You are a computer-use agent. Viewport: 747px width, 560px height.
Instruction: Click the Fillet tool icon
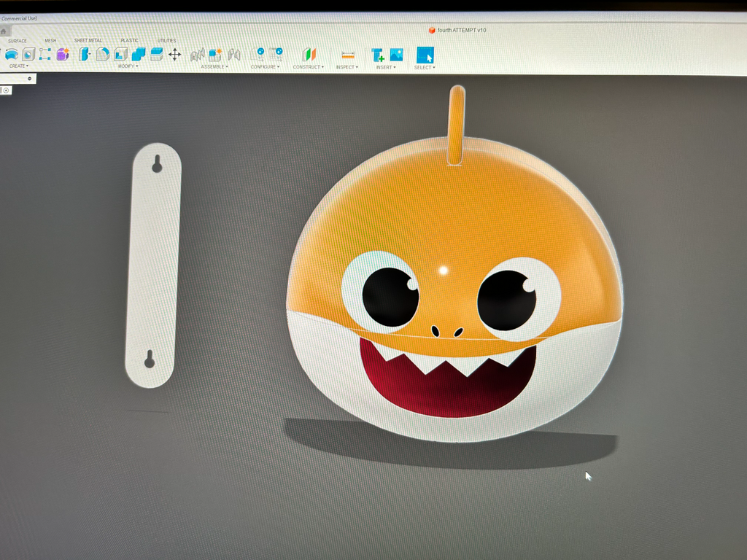point(102,54)
